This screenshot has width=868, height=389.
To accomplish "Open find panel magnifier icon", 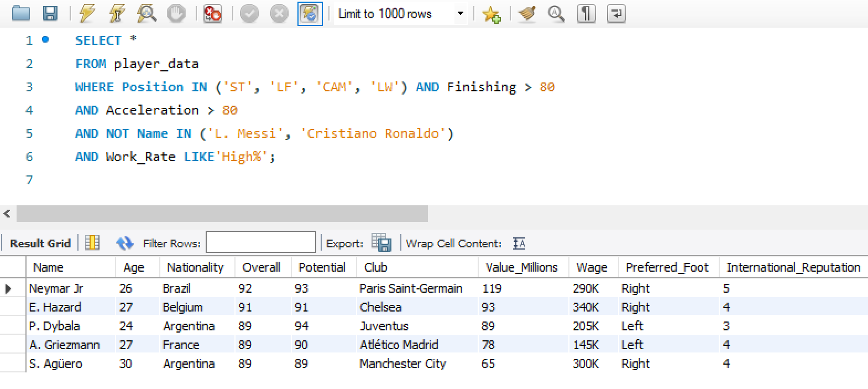I will pos(556,13).
